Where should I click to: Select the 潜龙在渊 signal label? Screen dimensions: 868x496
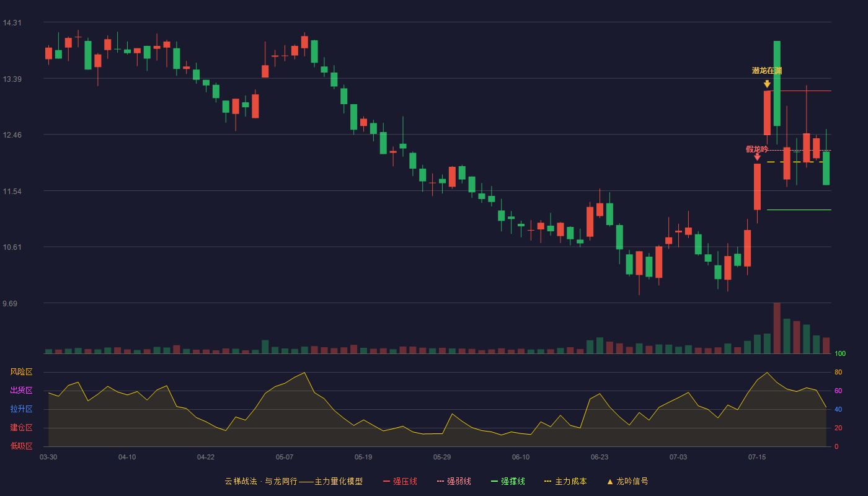click(x=767, y=71)
